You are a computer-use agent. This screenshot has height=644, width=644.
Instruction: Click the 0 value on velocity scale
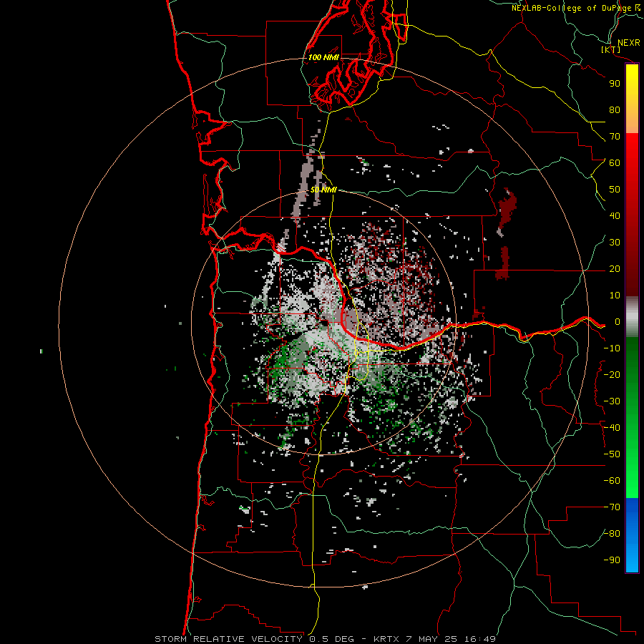pyautogui.click(x=618, y=322)
